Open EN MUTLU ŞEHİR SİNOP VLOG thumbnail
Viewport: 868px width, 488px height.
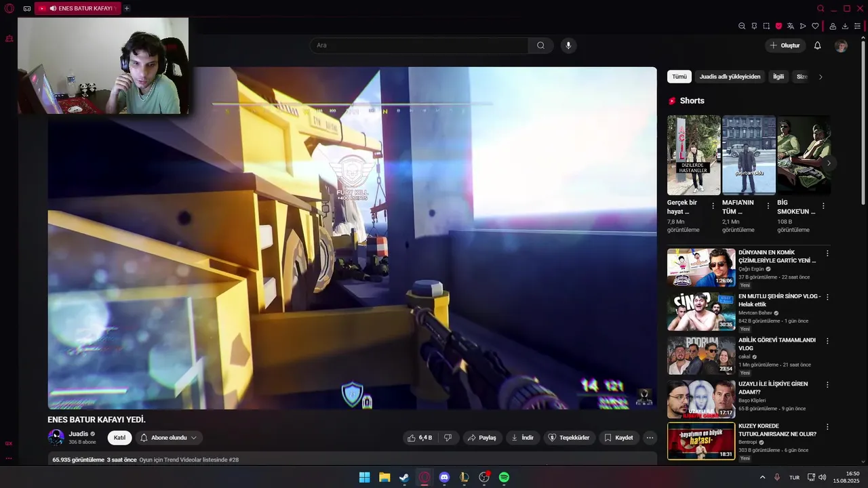coord(701,311)
